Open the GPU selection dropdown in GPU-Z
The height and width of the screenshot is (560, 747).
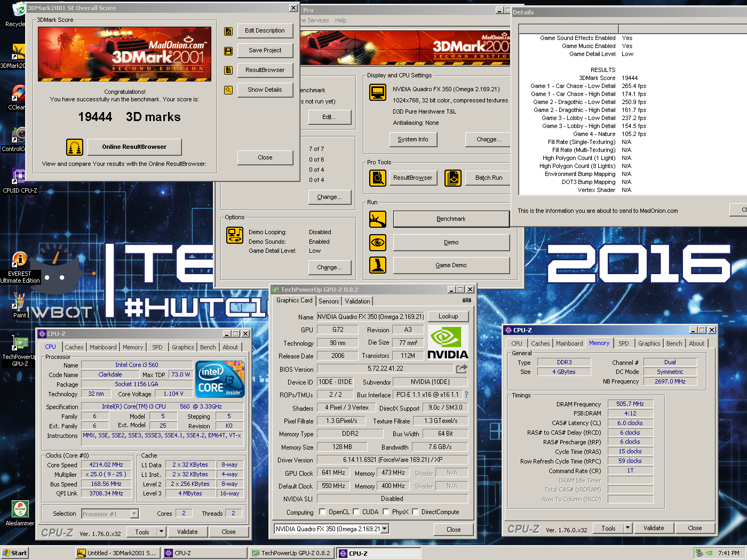click(385, 529)
